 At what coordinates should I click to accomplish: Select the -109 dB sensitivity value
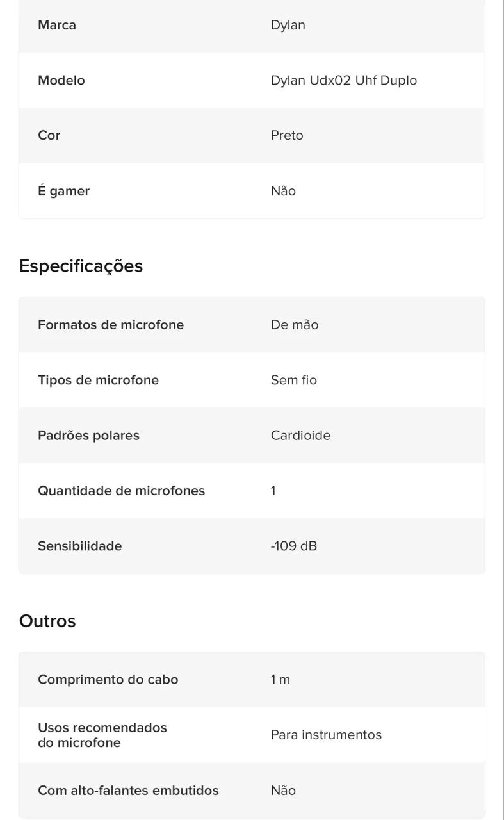click(x=294, y=546)
